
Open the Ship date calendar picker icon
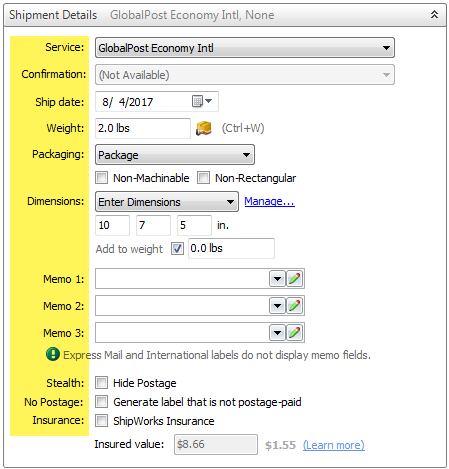point(202,101)
